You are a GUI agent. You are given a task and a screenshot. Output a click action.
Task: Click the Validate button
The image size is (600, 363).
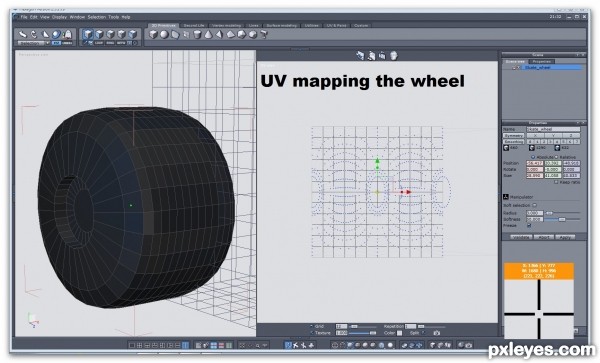click(x=521, y=237)
